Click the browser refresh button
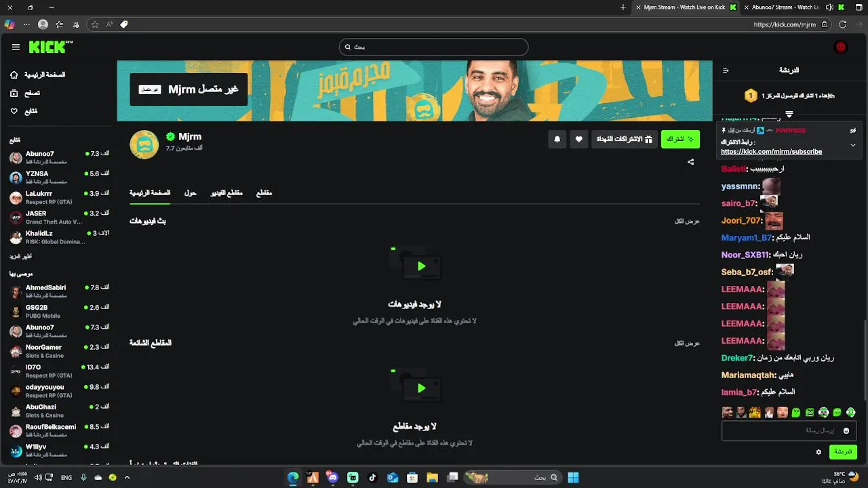868x488 pixels. pyautogui.click(x=842, y=24)
